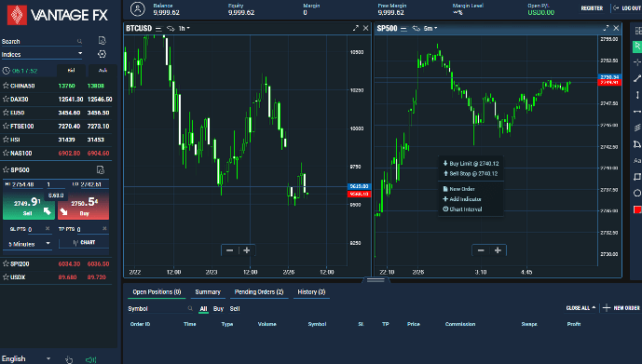Open the user account profile icon

click(x=138, y=8)
